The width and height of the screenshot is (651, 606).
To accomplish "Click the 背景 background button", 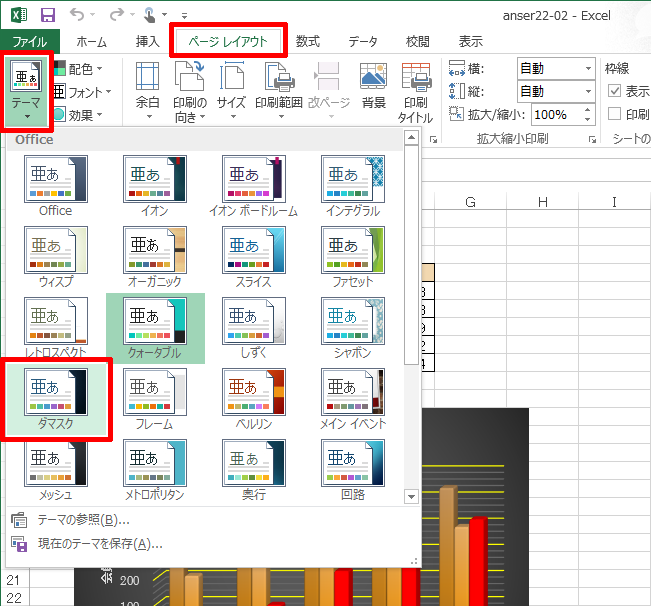I will coord(373,86).
